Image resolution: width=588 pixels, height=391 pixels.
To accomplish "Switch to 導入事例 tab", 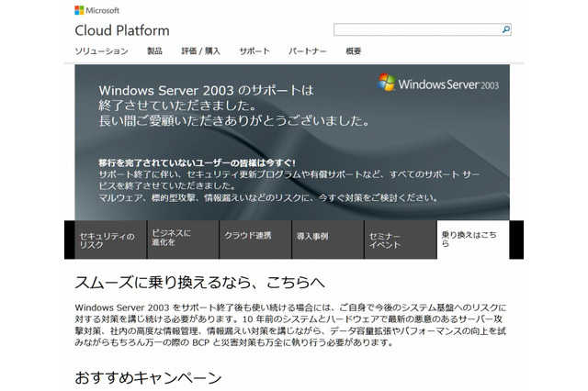I will 328,240.
